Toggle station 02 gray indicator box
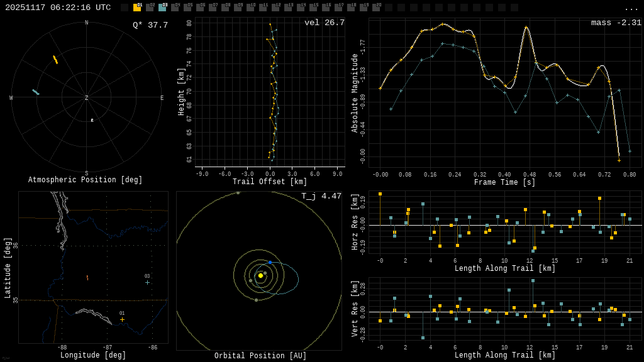The image size is (644, 362). coord(150,8)
